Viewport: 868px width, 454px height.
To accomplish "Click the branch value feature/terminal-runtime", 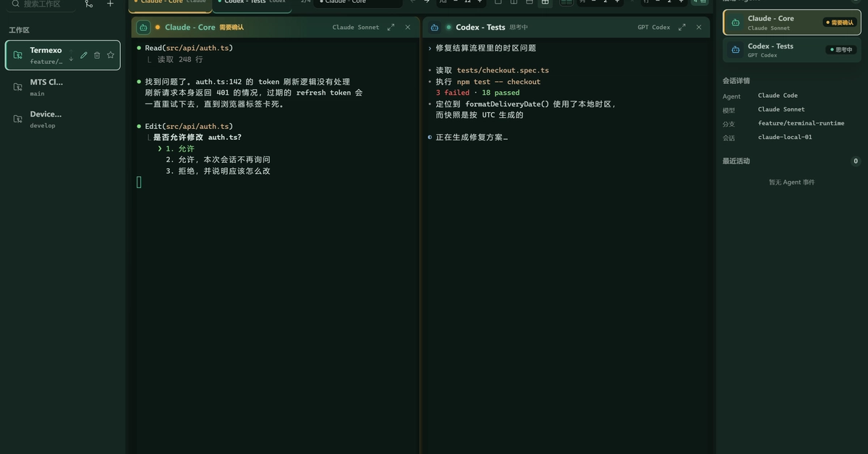I will coord(801,123).
